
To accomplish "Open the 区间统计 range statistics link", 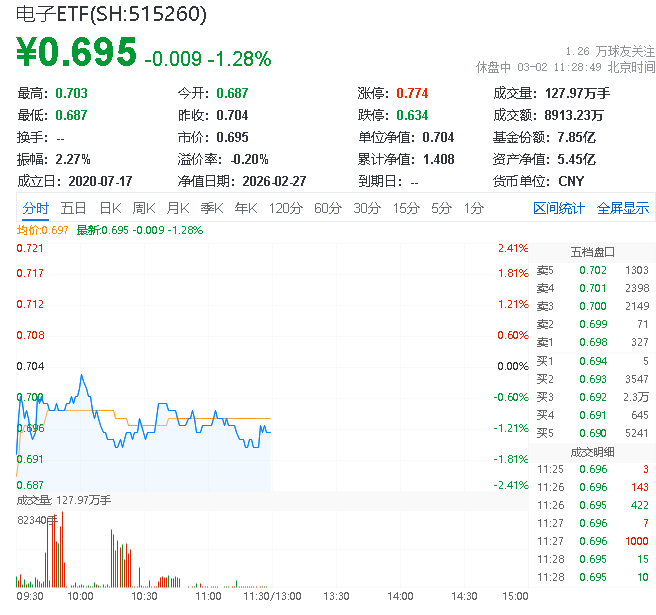I will pyautogui.click(x=558, y=208).
